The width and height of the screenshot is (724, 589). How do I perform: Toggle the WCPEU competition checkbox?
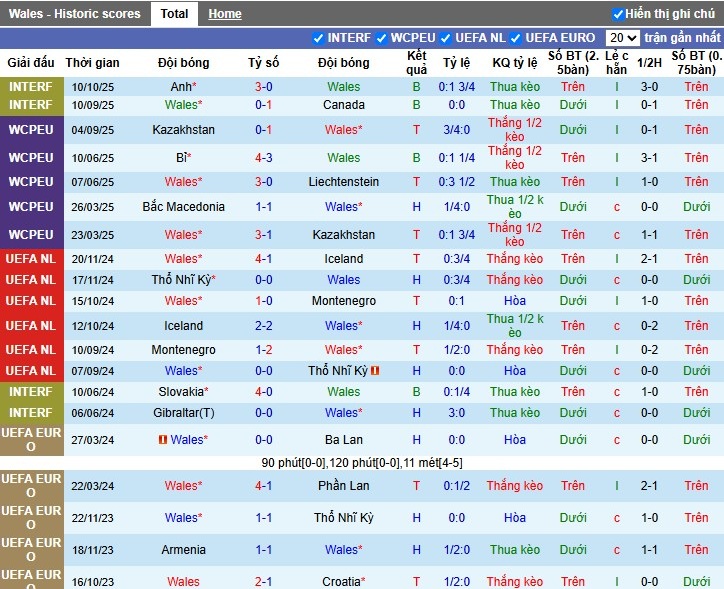coord(382,38)
